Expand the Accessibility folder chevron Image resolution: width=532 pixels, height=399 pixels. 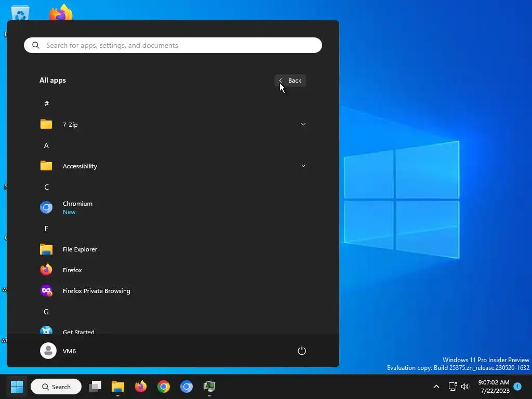point(303,166)
